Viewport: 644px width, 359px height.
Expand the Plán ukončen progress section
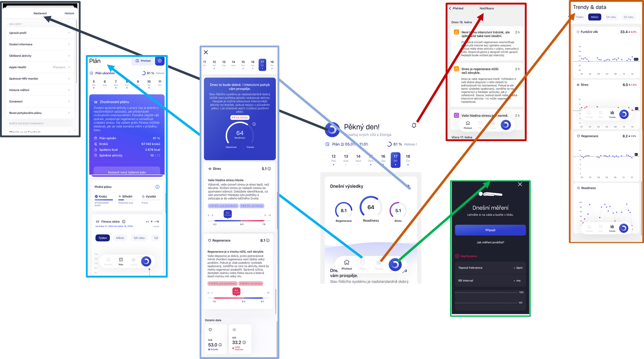(128, 72)
